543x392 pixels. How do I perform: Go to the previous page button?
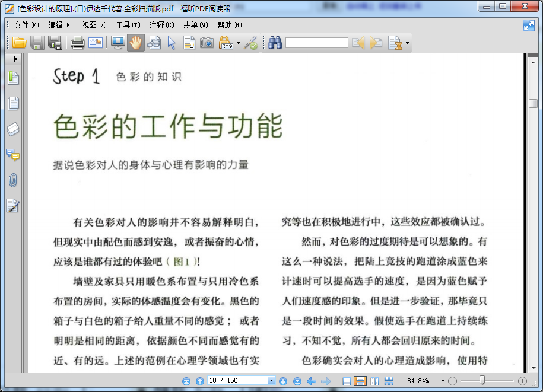pyautogui.click(x=200, y=381)
